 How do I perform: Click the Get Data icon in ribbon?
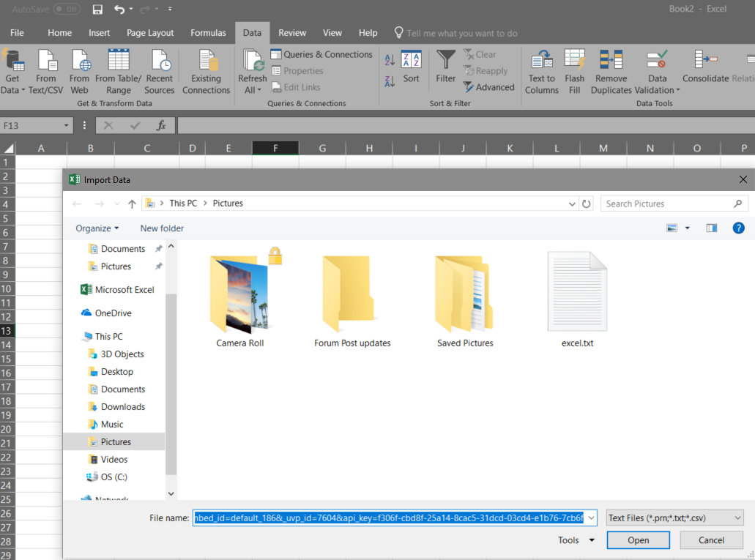pos(12,71)
